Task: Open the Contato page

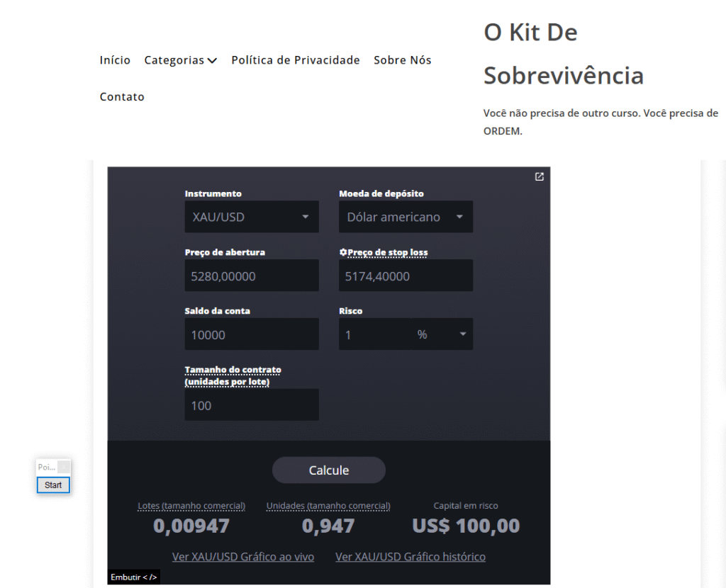Action: tap(122, 97)
